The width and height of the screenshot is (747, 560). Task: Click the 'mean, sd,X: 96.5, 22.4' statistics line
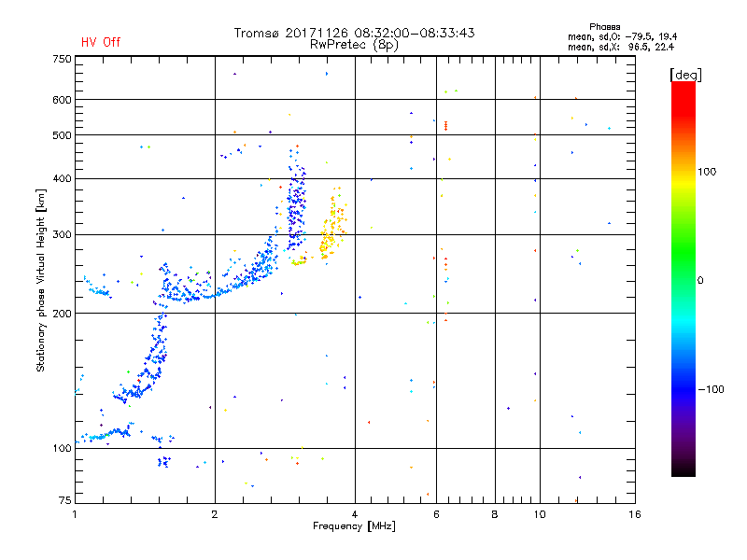tap(621, 47)
